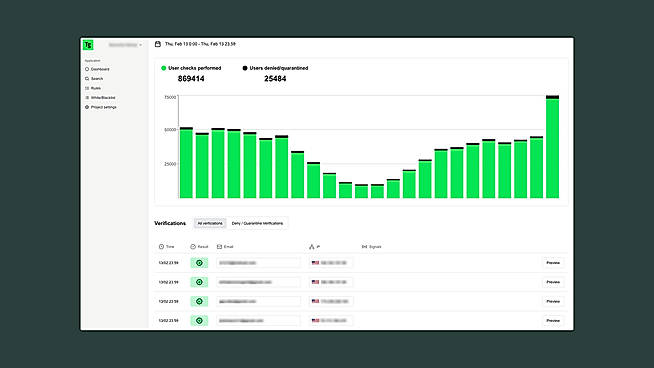This screenshot has height=368, width=654.
Task: Click Preview button in second verification row
Action: [x=553, y=282]
